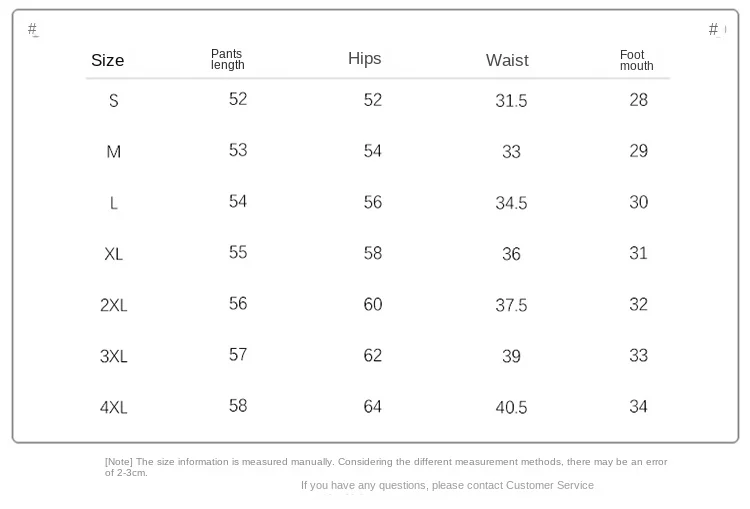Select the Hips column header

(365, 59)
